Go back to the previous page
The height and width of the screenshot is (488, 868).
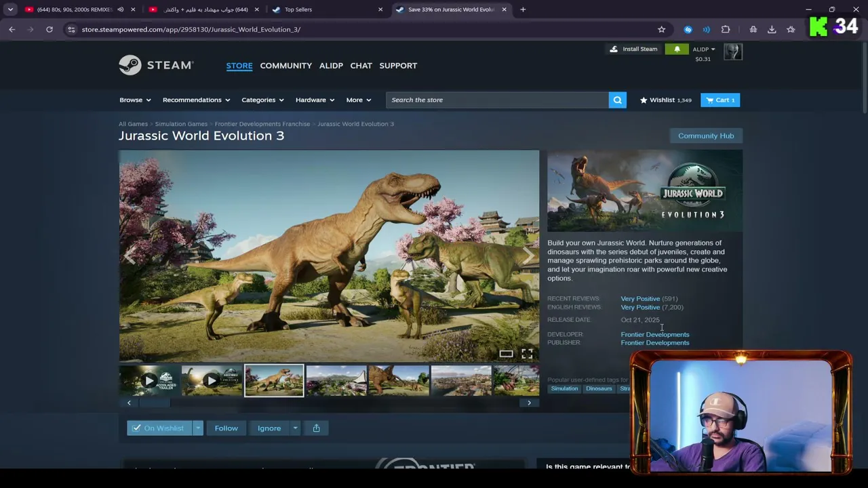pyautogui.click(x=12, y=29)
